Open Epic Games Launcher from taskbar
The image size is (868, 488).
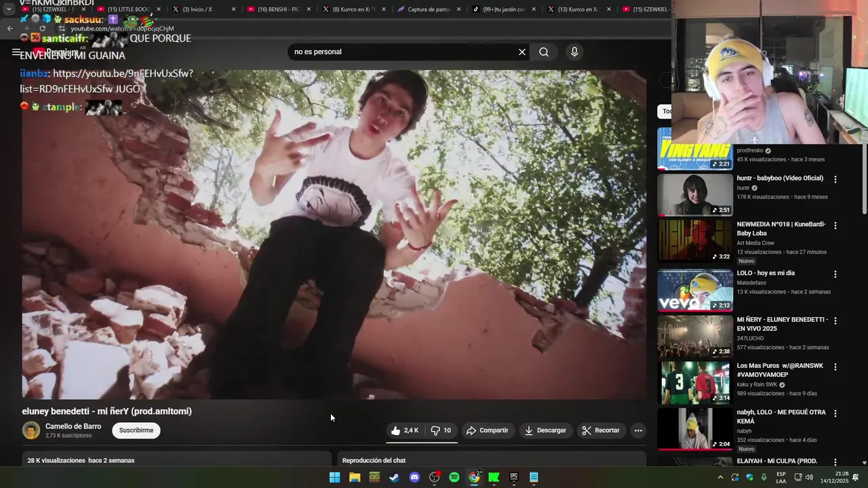tap(514, 477)
